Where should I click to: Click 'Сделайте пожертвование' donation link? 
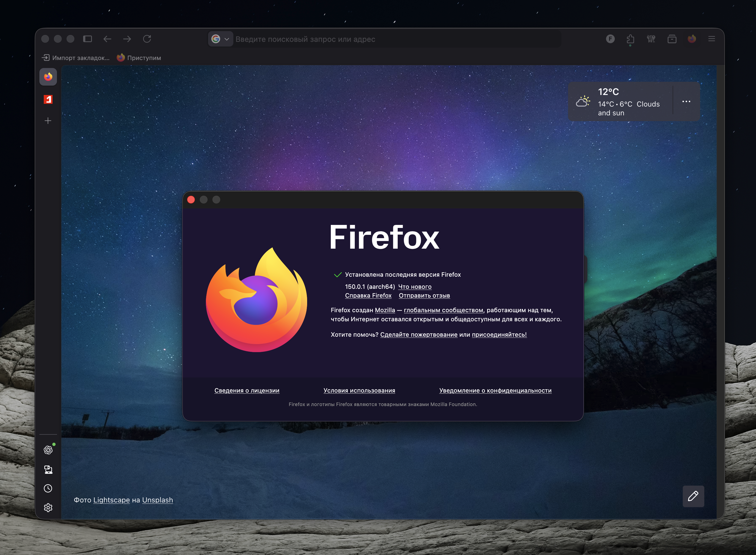point(419,334)
